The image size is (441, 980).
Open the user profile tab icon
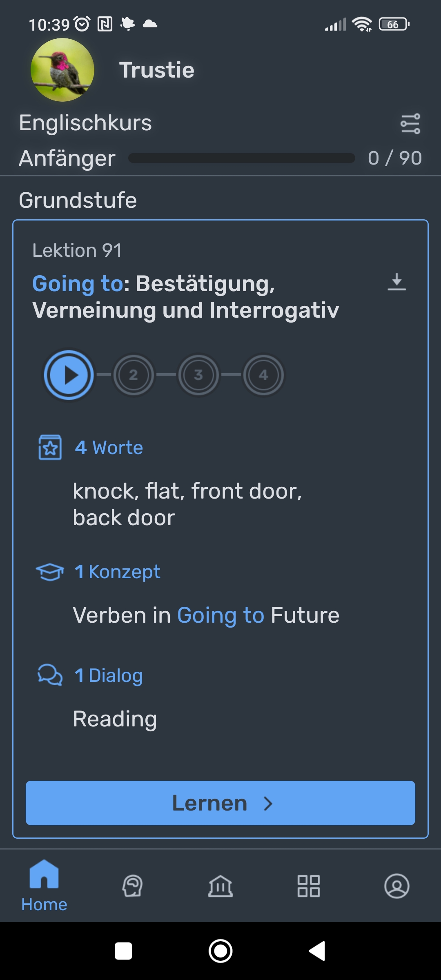click(396, 886)
